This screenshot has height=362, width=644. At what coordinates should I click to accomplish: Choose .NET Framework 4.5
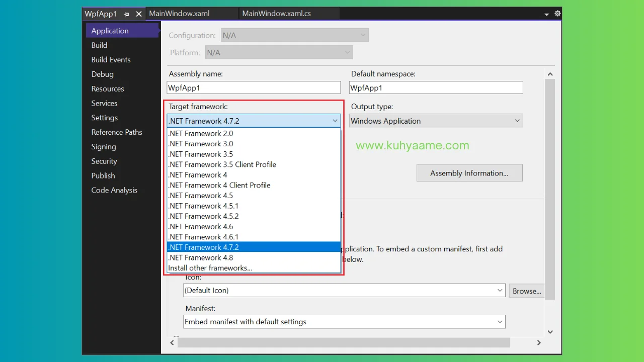(254, 196)
